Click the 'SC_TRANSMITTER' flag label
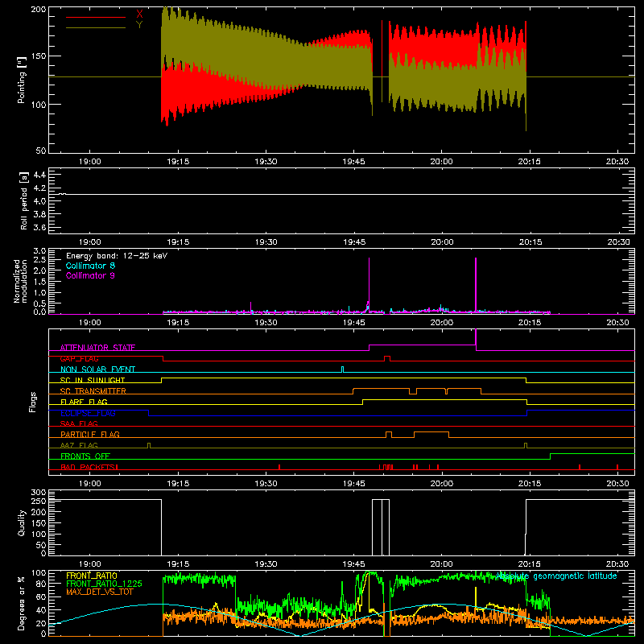This screenshot has width=644, height=644. click(93, 391)
